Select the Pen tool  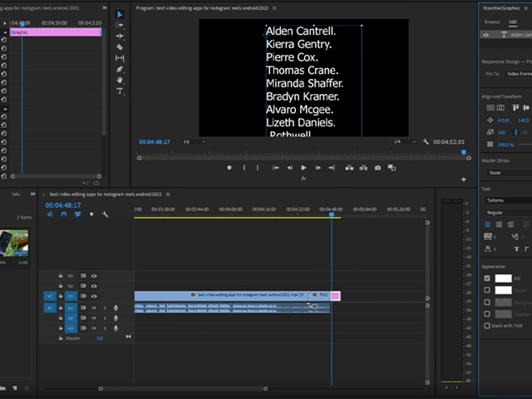click(x=120, y=69)
